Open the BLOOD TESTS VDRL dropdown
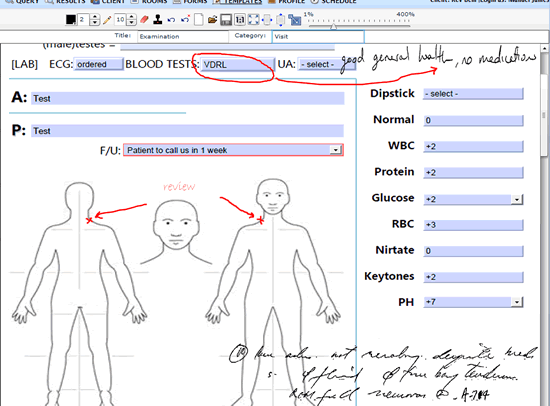Viewport: 550px width, 406px height. click(x=237, y=65)
